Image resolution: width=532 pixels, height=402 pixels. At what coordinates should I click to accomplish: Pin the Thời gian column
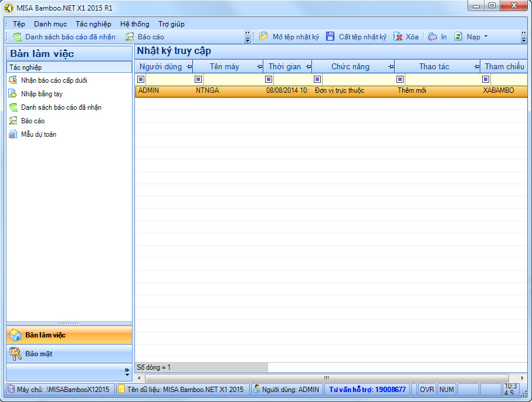click(309, 67)
